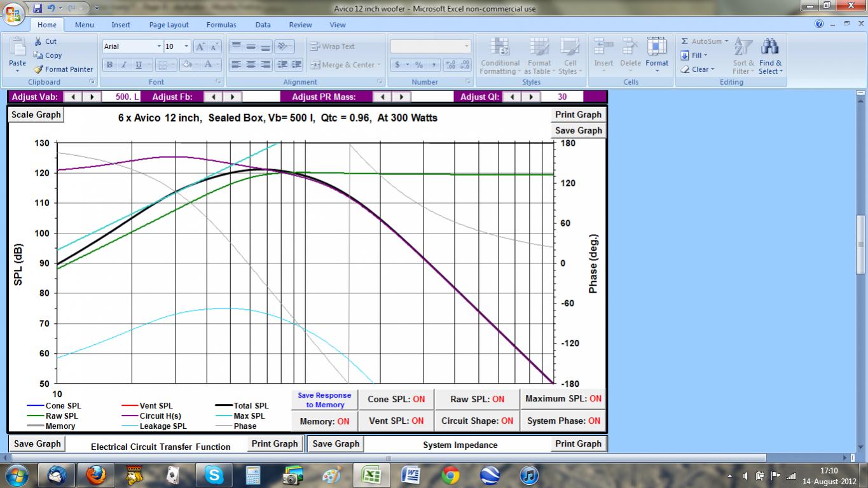
Task: Apply comma style number format
Action: click(434, 65)
